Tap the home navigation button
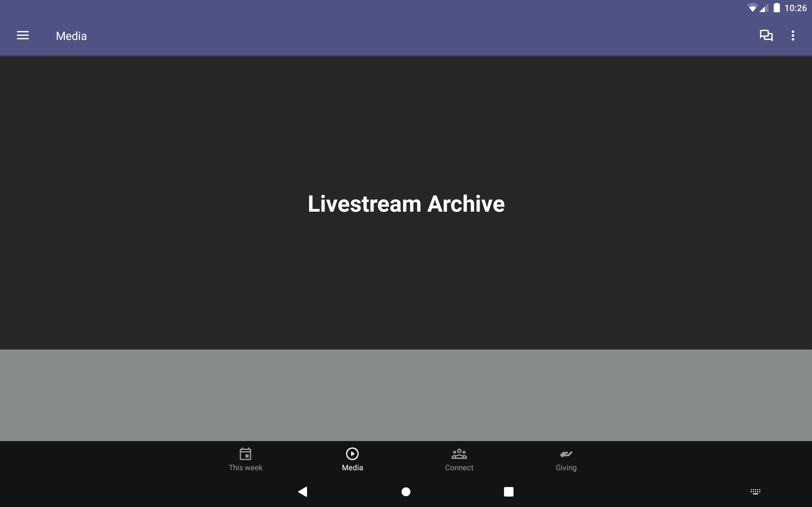This screenshot has width=812, height=507. tap(406, 491)
